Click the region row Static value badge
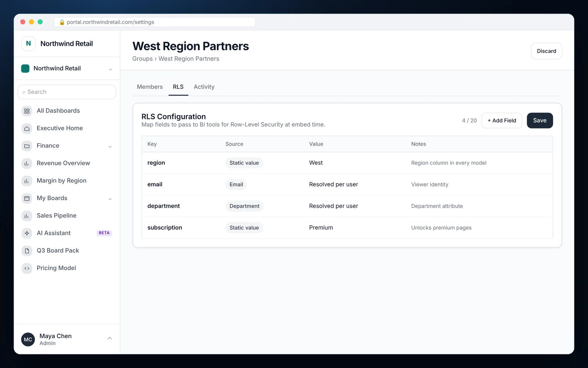Image resolution: width=588 pixels, height=368 pixels. 244,163
